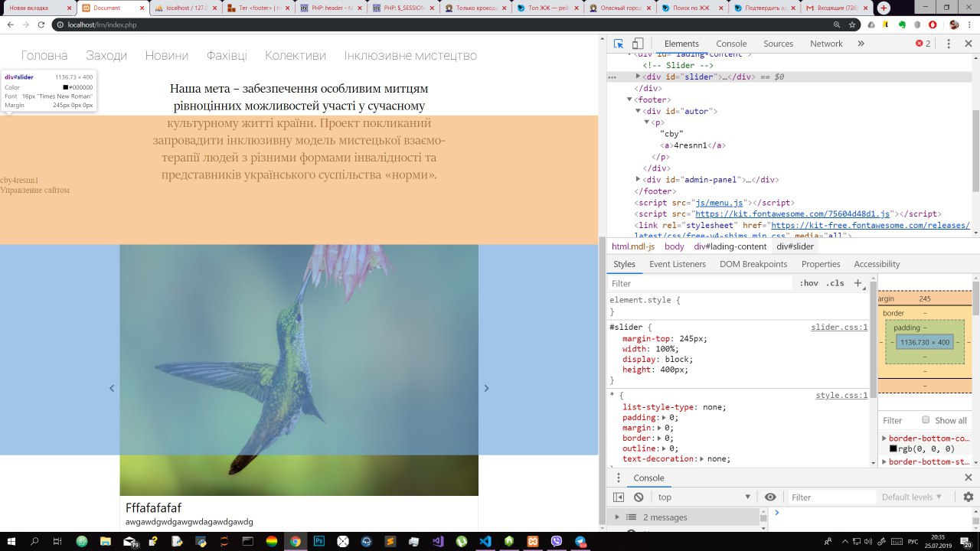Open Viber from the taskbar
Screen dimensions: 980x551
(x=556, y=541)
